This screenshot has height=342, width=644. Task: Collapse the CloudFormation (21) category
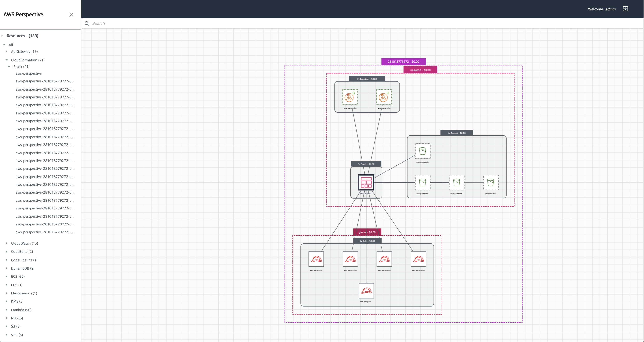point(6,60)
